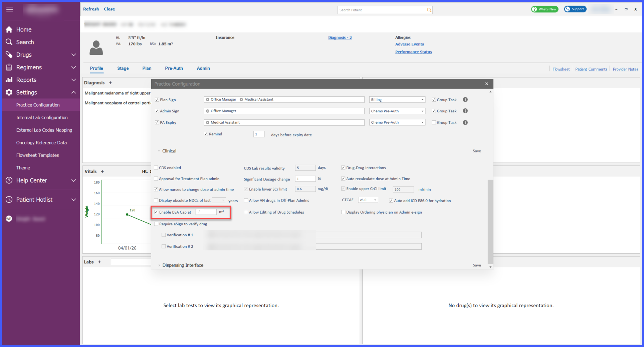Click the patient search magnifier icon

[x=429, y=10]
